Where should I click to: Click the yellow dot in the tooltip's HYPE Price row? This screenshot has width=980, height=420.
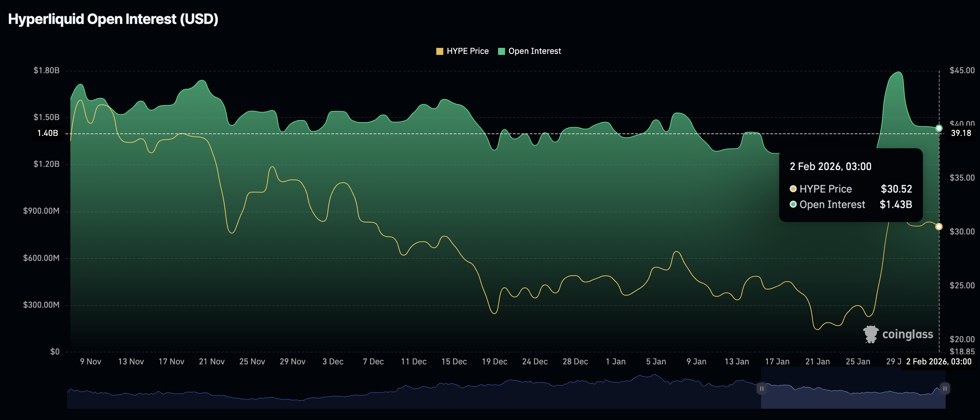point(793,189)
